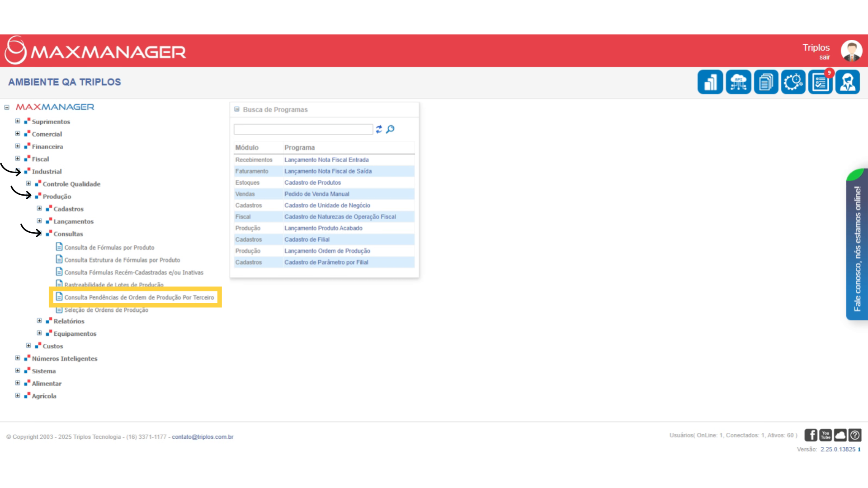Open Seleção de Ordens de Produção

(x=106, y=310)
